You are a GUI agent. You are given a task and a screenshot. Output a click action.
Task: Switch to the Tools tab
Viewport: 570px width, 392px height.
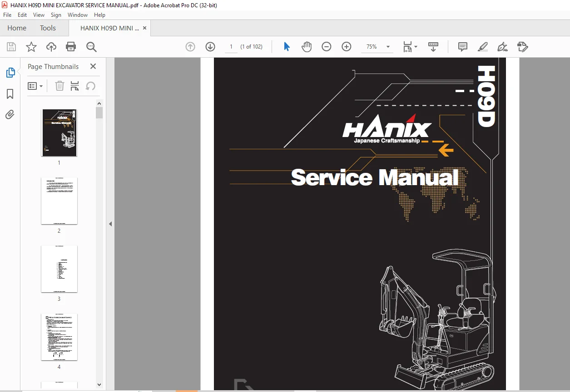[48, 28]
